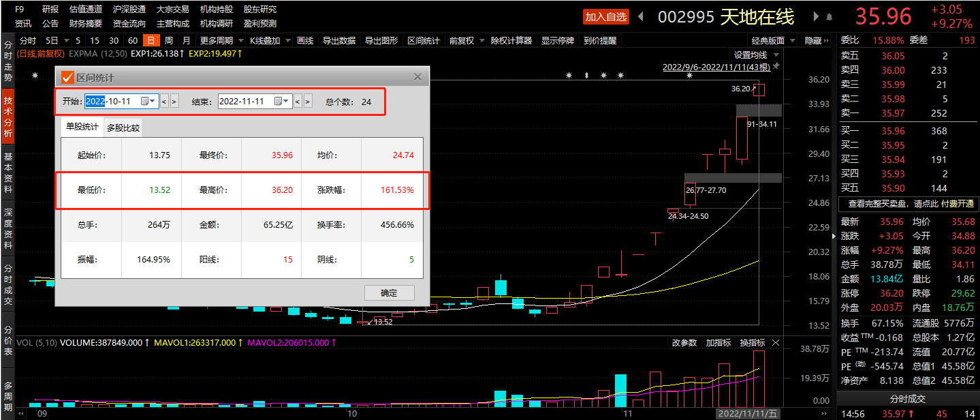
Task: Close the 区间统计 dialog
Action: pyautogui.click(x=418, y=78)
